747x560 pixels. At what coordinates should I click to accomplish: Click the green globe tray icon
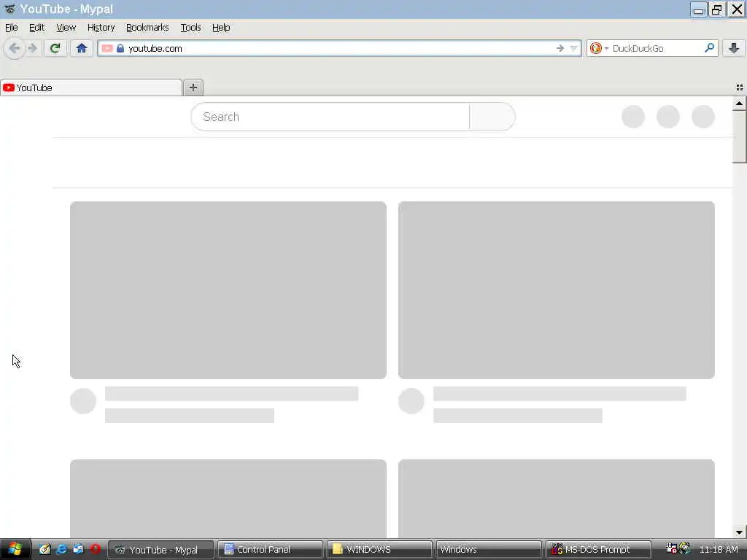point(684,549)
